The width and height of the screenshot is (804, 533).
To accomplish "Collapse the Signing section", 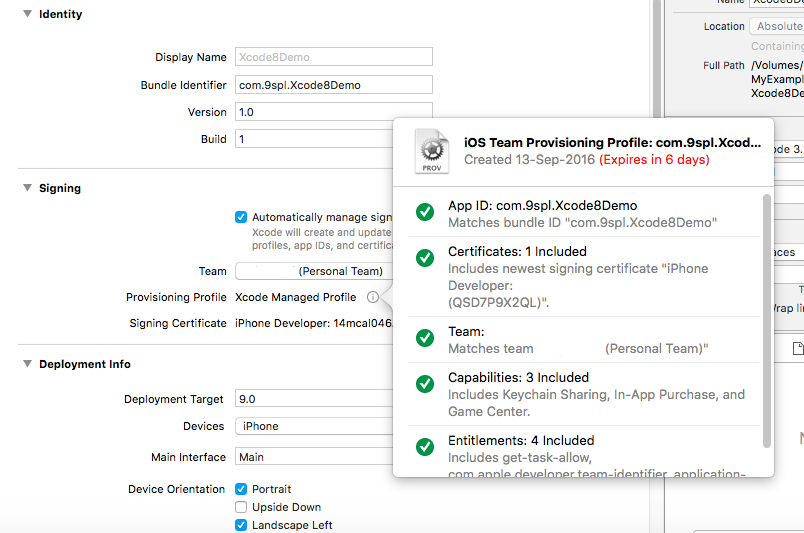I will coord(27,188).
